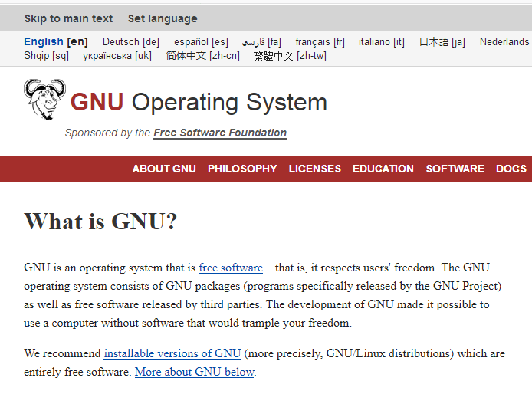Click the GNU head logo image
The height and width of the screenshot is (404, 532).
tap(44, 100)
